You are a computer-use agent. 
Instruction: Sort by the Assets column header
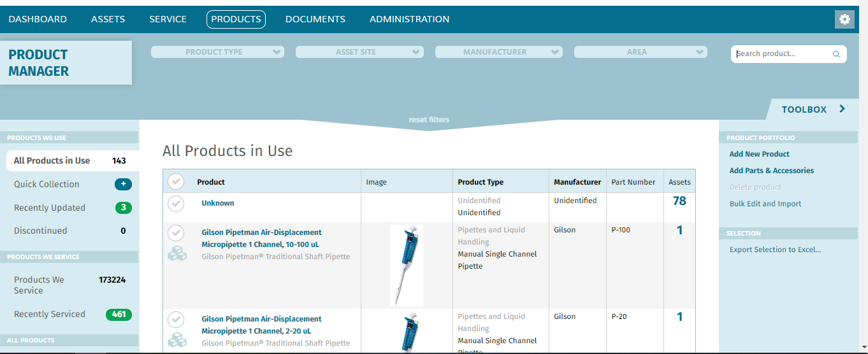click(679, 182)
